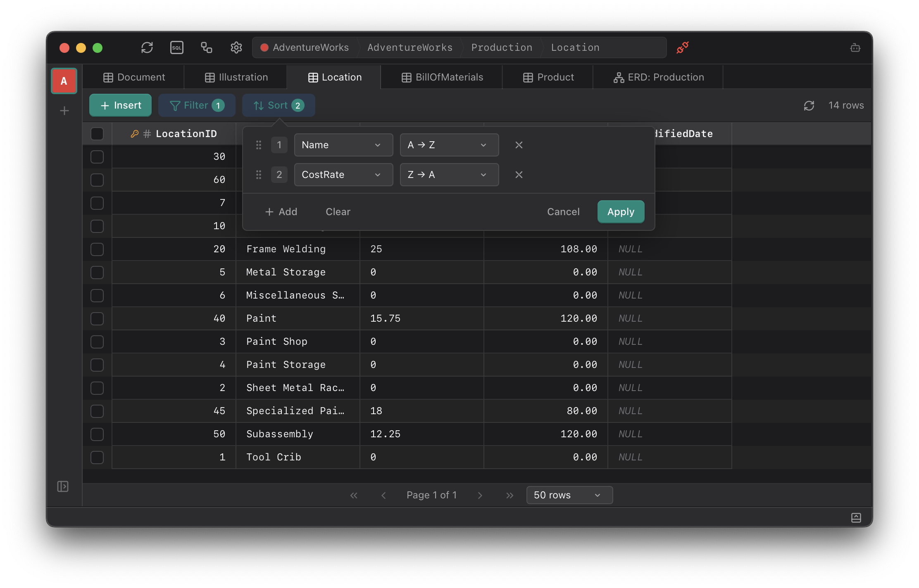Screen dimensions: 919x588
Task: Open settings gear icon
Action: 236,47
